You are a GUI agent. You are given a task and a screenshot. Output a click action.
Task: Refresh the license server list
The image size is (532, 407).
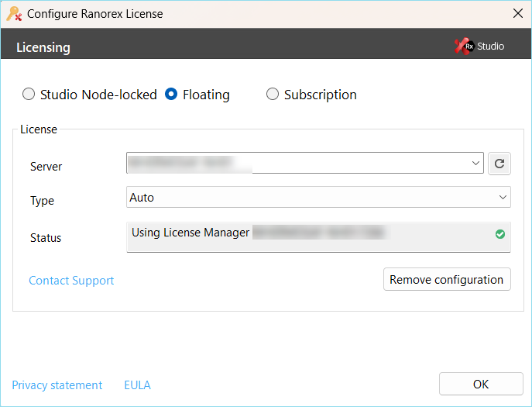tap(499, 164)
